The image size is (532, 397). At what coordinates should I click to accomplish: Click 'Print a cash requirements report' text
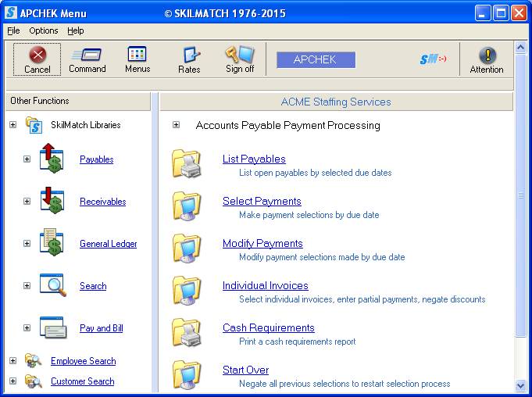coord(297,342)
